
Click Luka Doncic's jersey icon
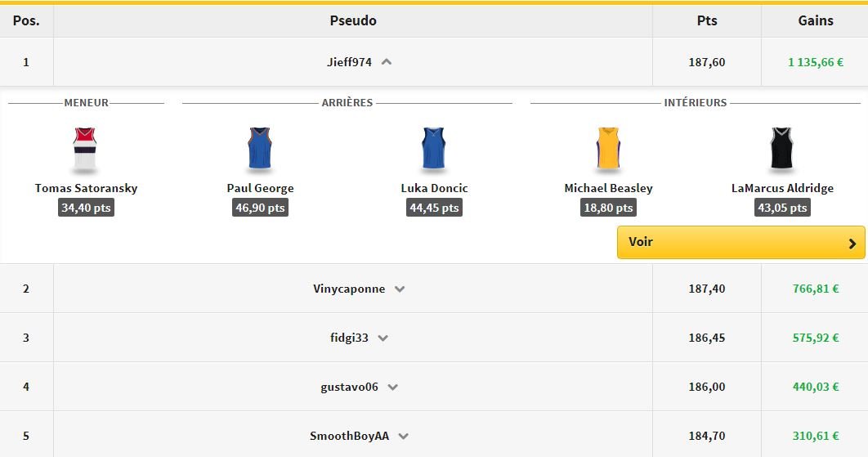(433, 149)
